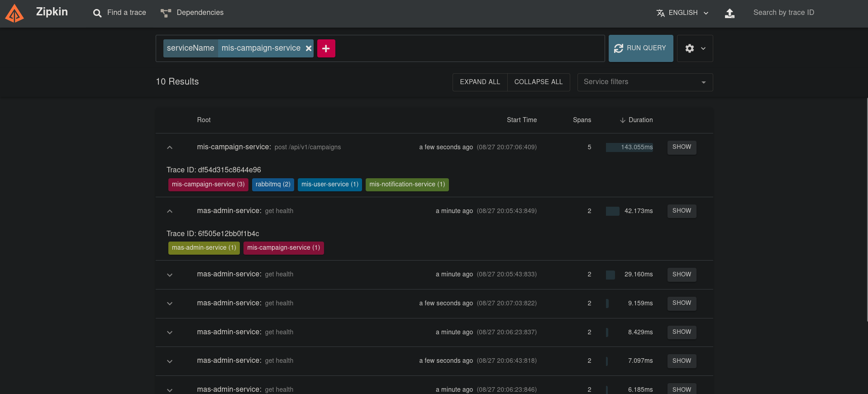Show the 29.160ms trace
This screenshot has width=868, height=394.
point(682,275)
